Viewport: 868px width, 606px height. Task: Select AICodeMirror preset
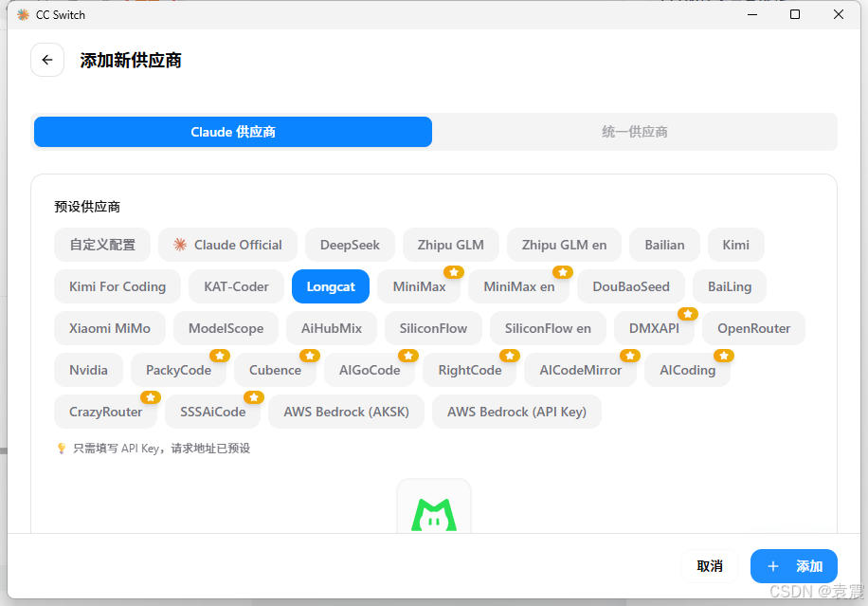pos(580,370)
